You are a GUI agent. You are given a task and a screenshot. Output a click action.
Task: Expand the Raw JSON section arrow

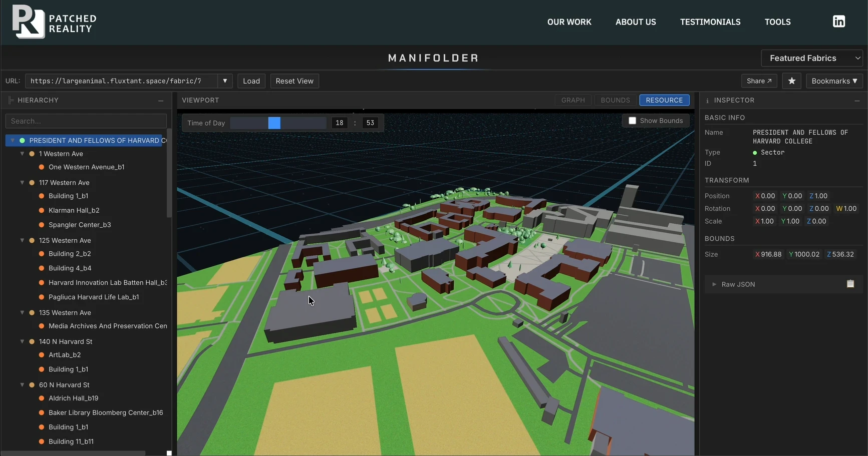pyautogui.click(x=714, y=284)
